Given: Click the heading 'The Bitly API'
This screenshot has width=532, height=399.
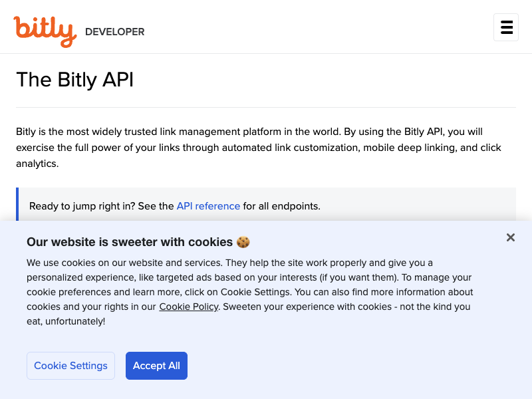Looking at the screenshot, I should coord(75,80).
